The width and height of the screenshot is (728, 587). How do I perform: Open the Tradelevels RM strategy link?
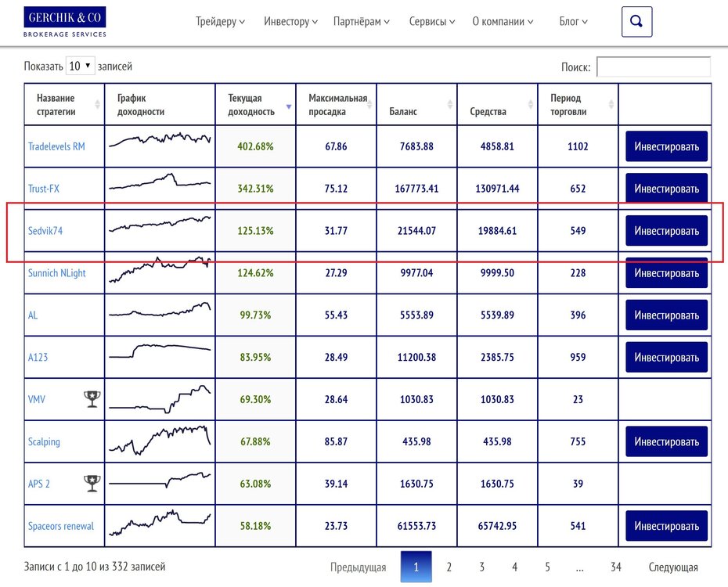point(56,146)
